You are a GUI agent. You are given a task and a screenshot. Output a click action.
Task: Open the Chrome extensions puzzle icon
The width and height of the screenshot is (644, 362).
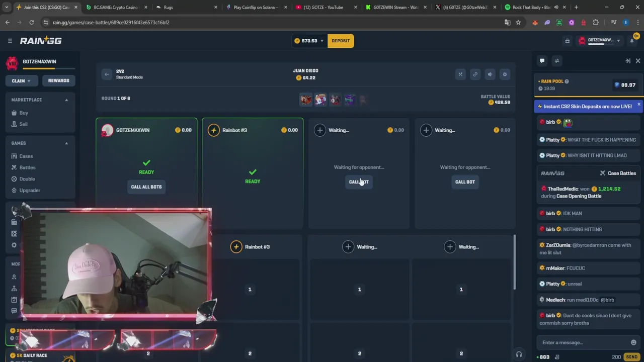(x=596, y=22)
